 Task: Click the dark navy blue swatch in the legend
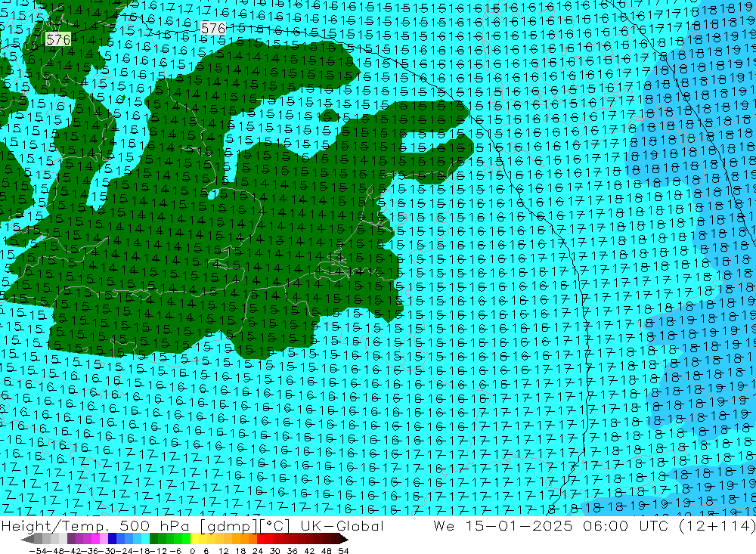click(x=112, y=539)
